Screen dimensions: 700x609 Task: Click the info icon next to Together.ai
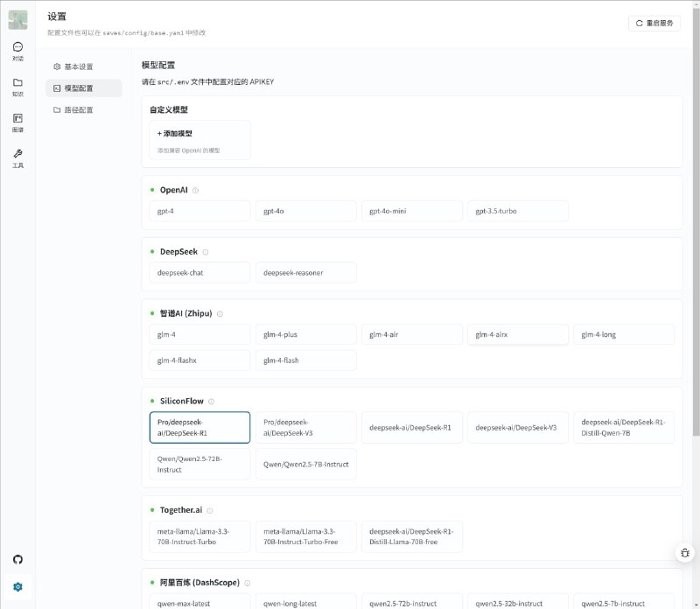(208, 509)
